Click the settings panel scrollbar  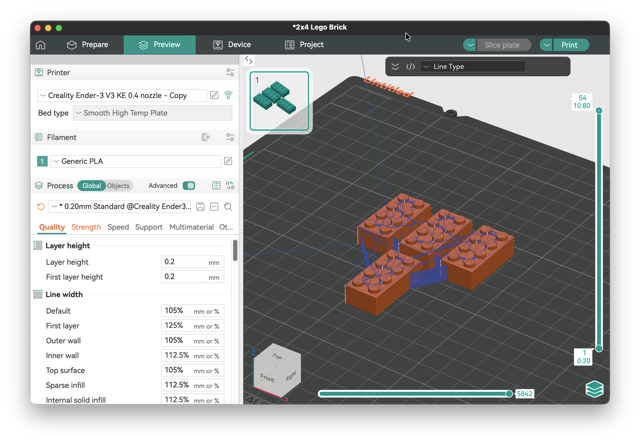click(x=235, y=250)
